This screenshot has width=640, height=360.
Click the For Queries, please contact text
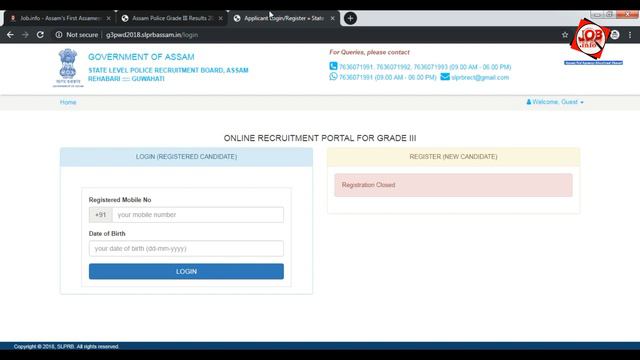pos(369,52)
